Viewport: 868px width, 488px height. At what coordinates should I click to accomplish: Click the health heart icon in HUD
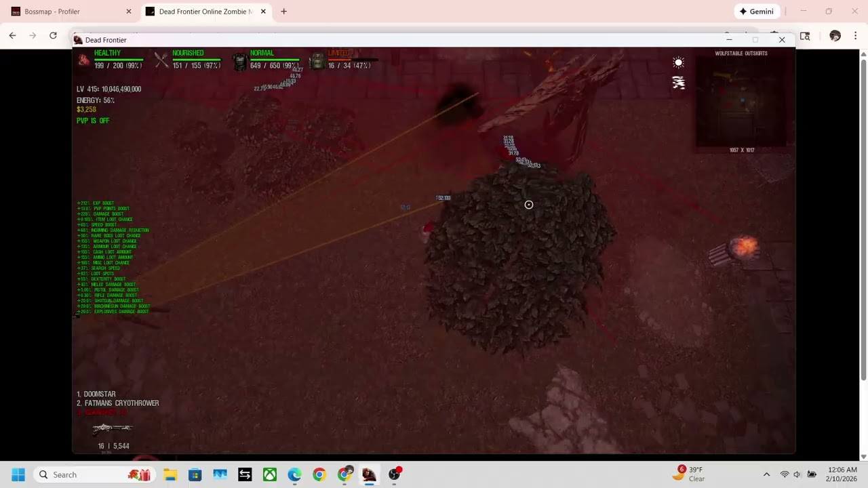click(83, 60)
